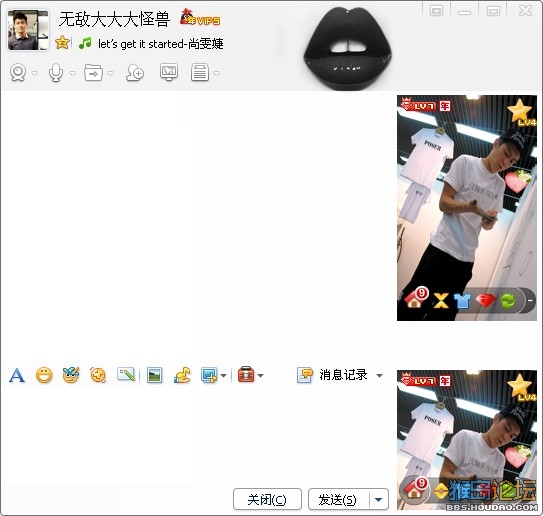Viewport: 543px width, 516px height.
Task: Click the music note sharing icon
Action: 182,375
